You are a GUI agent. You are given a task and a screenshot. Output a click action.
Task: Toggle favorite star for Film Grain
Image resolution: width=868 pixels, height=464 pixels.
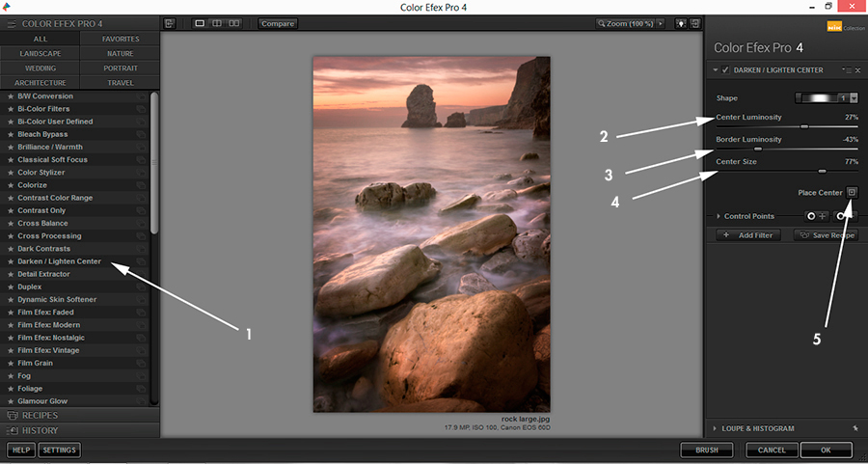(x=11, y=363)
